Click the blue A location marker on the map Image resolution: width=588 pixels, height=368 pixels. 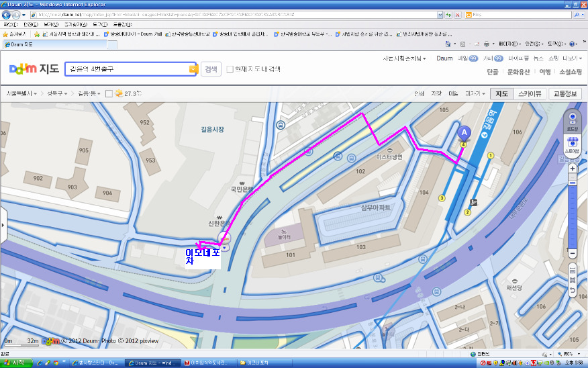point(464,134)
